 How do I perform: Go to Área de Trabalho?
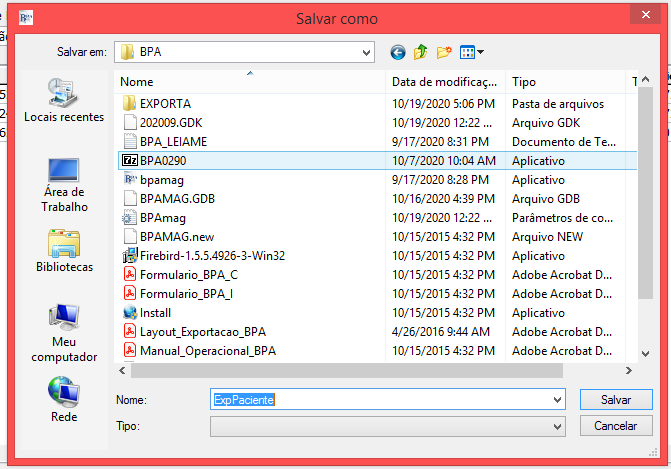[64, 183]
